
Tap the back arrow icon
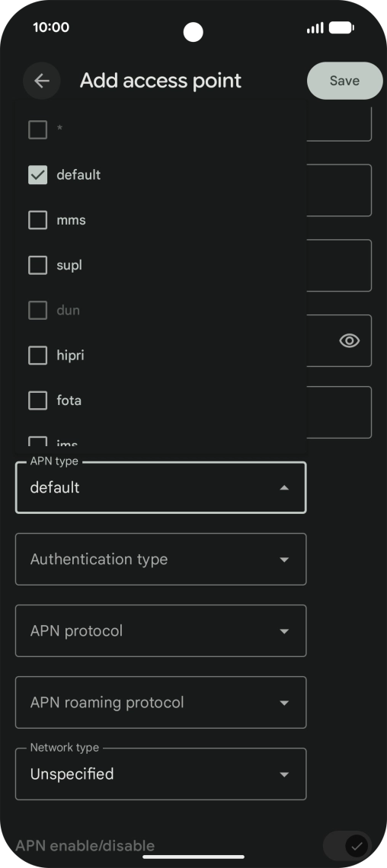point(42,81)
